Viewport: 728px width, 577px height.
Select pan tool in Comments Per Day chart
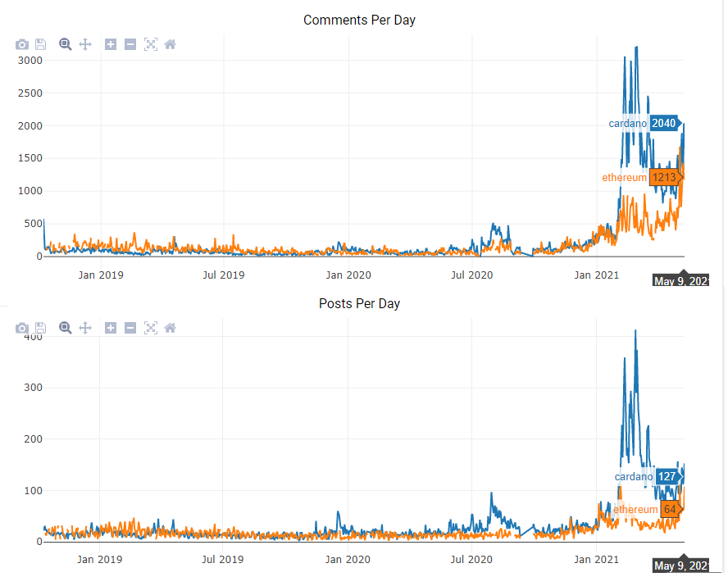85,44
